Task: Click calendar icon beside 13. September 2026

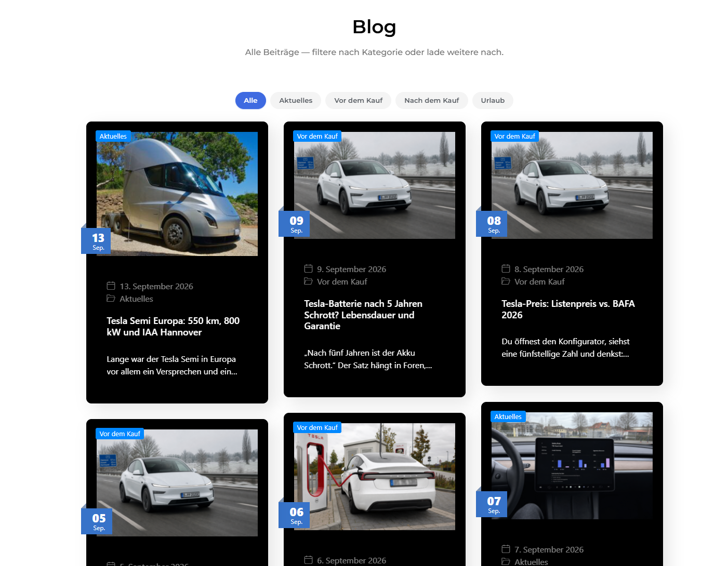Action: tap(111, 286)
